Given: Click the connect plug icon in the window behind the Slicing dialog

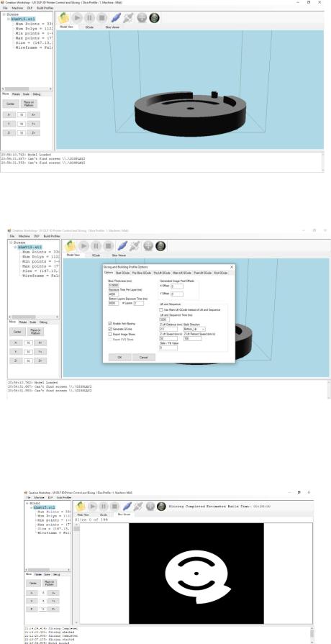Looking at the screenshot, I should tap(135, 246).
